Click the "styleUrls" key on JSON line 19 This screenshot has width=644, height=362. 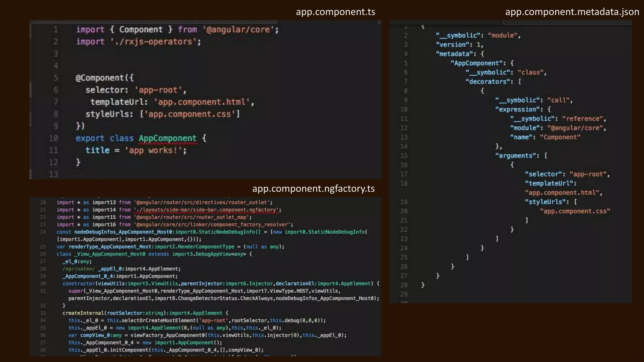pos(545,202)
